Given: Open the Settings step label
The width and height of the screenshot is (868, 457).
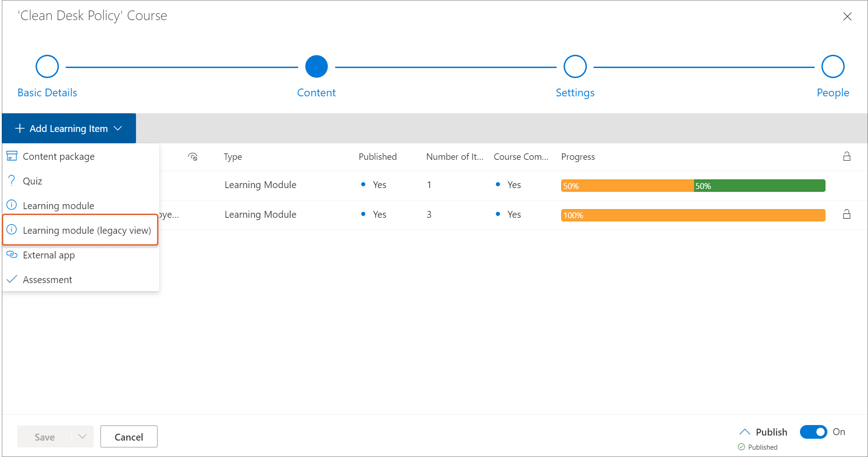Looking at the screenshot, I should [575, 93].
